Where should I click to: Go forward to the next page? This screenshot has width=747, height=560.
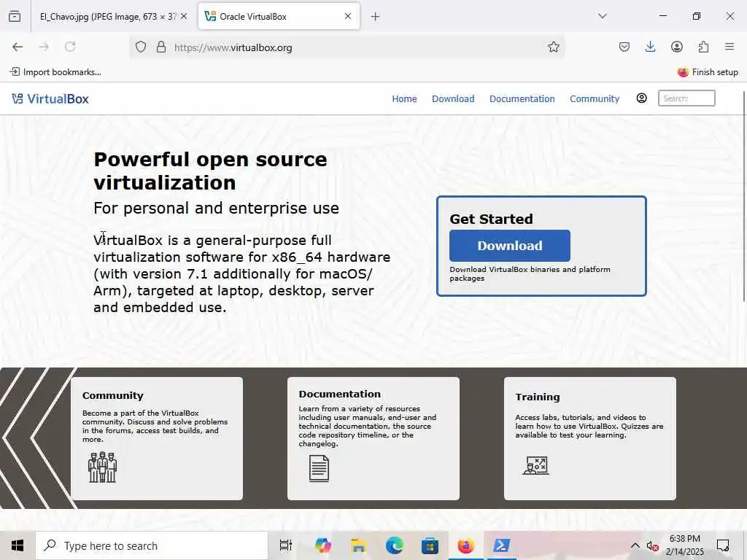point(44,47)
